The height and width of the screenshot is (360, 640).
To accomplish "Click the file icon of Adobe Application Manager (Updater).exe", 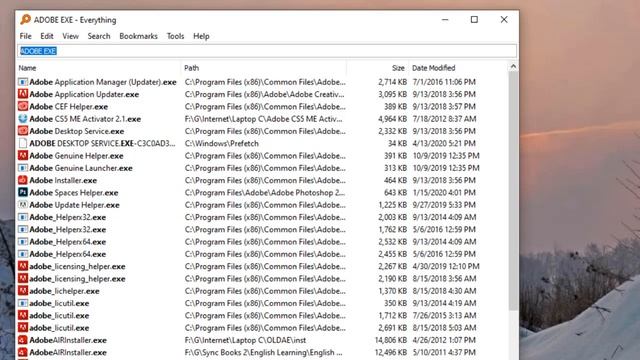I will [23, 82].
